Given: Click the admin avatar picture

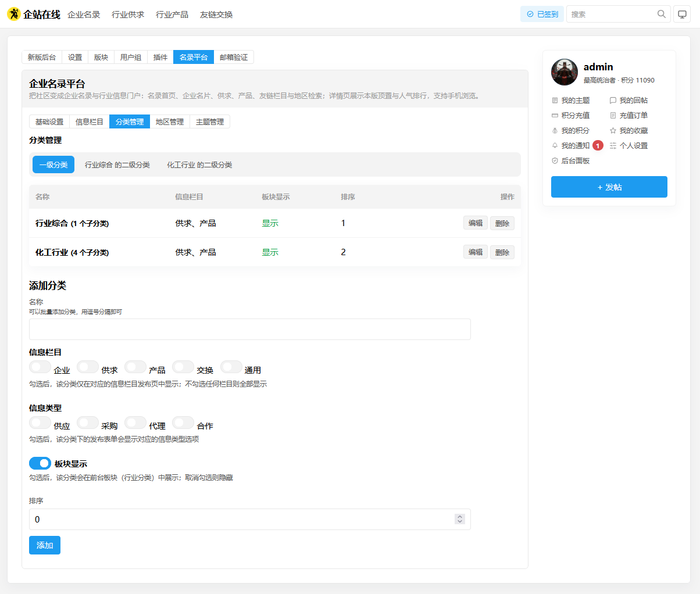Looking at the screenshot, I should [565, 72].
